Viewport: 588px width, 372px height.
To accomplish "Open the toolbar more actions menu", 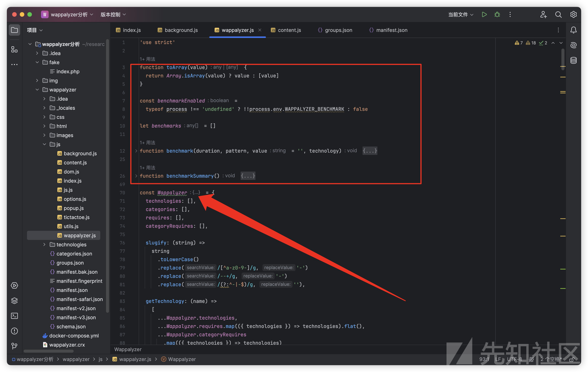I will click(x=510, y=15).
